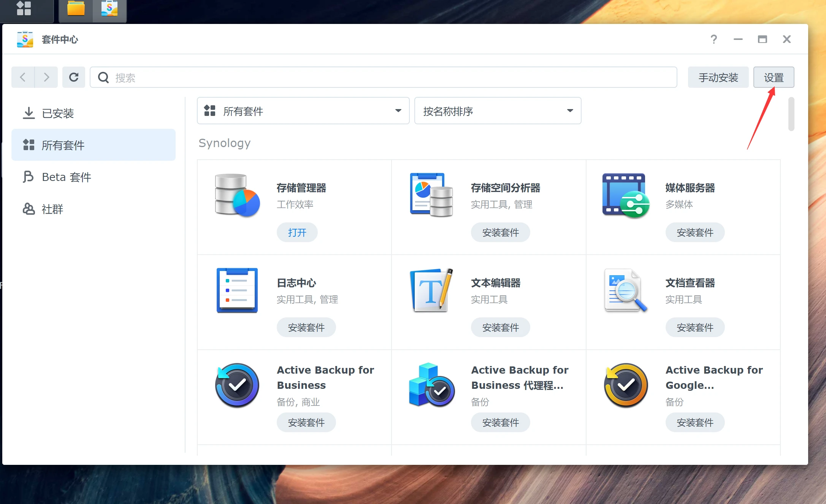Click the 媒体服务器 title

690,188
